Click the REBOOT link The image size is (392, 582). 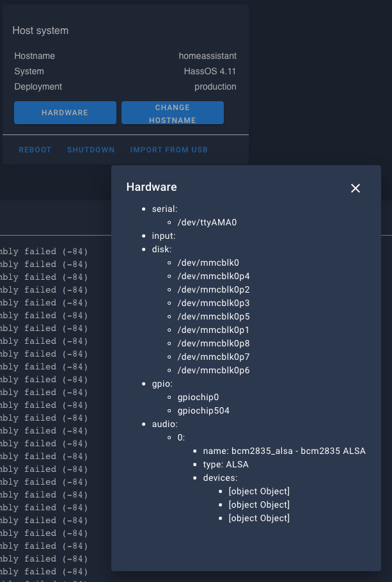[x=35, y=150]
